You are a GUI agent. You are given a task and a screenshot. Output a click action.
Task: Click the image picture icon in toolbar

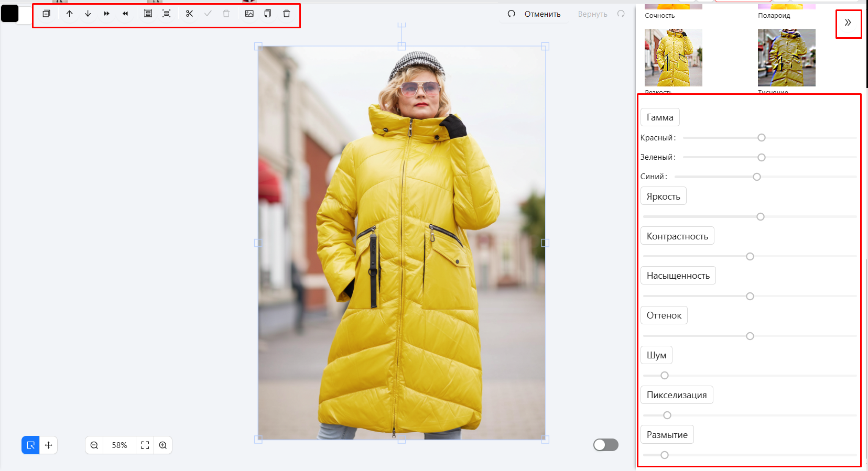coord(249,14)
